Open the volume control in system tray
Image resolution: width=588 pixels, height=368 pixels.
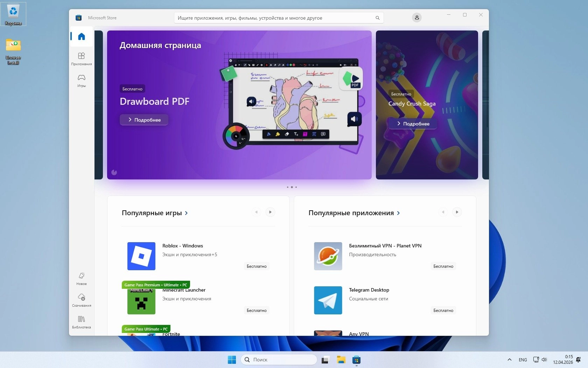point(544,360)
